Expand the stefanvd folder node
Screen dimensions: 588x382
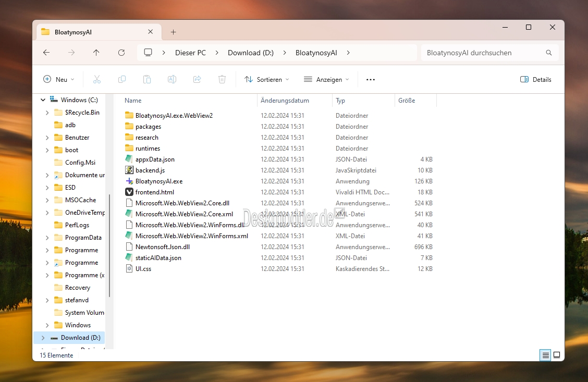[47, 300]
